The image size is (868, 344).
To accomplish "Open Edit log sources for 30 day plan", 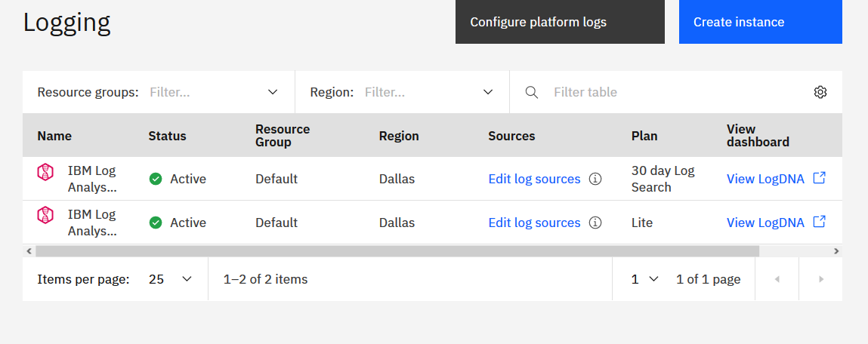I will point(534,179).
